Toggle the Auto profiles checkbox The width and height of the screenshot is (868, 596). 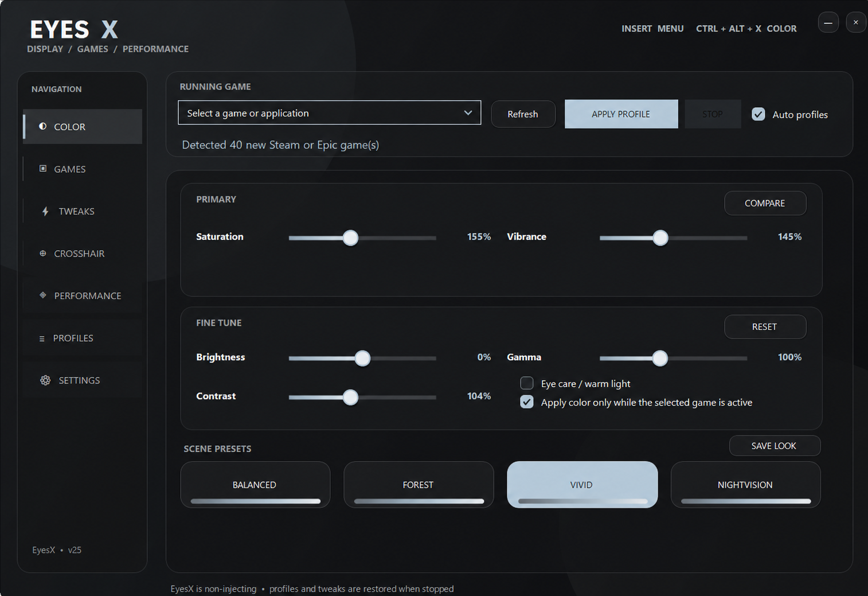click(758, 114)
